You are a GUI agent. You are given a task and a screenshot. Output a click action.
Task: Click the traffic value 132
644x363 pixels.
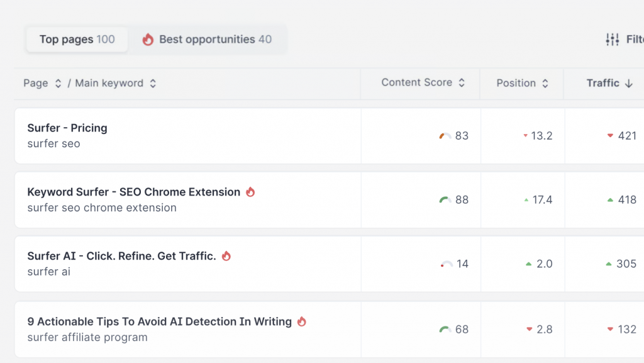click(x=627, y=329)
